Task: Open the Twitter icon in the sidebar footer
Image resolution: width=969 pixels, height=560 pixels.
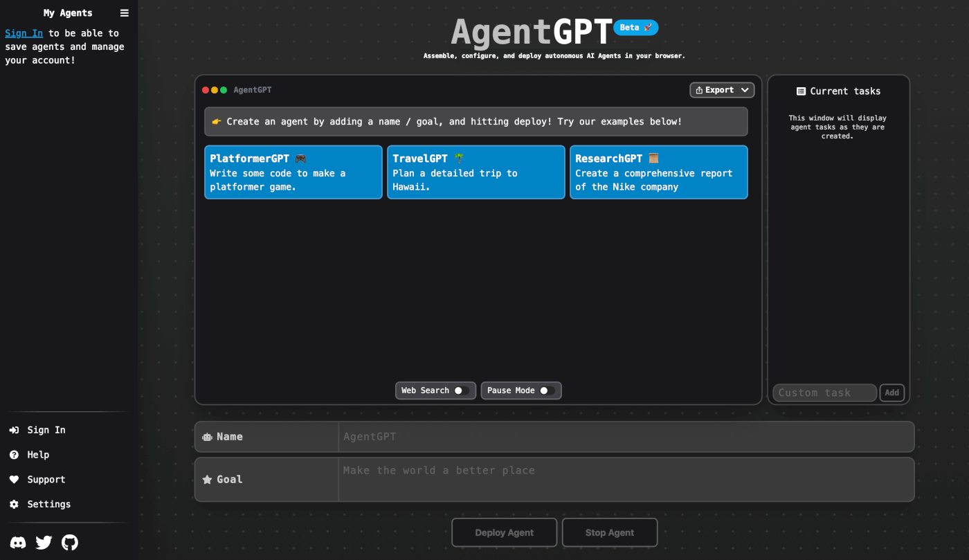Action: tap(43, 543)
